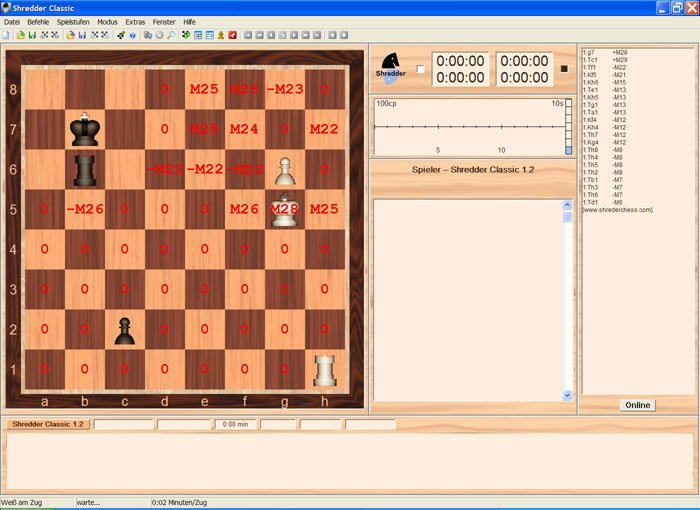Viewport: 700px width, 510px height.
Task: Open the www.shredderchess.com link
Action: 617,209
